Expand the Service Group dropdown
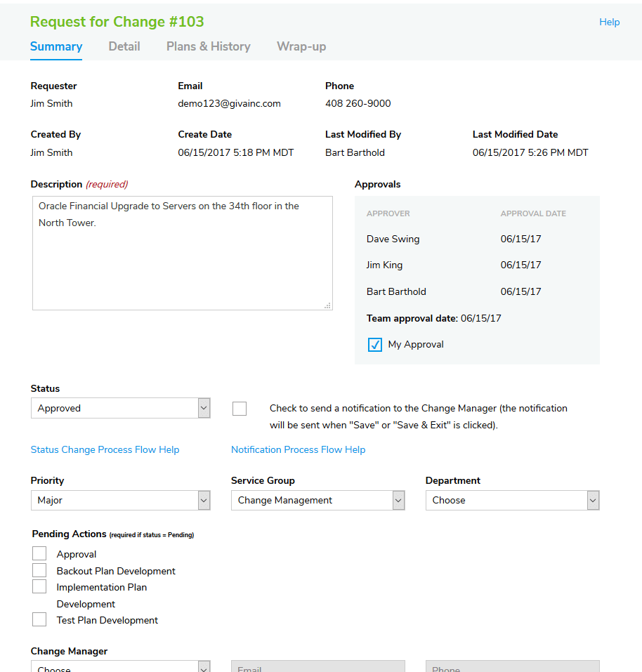This screenshot has width=642, height=672. click(x=397, y=500)
